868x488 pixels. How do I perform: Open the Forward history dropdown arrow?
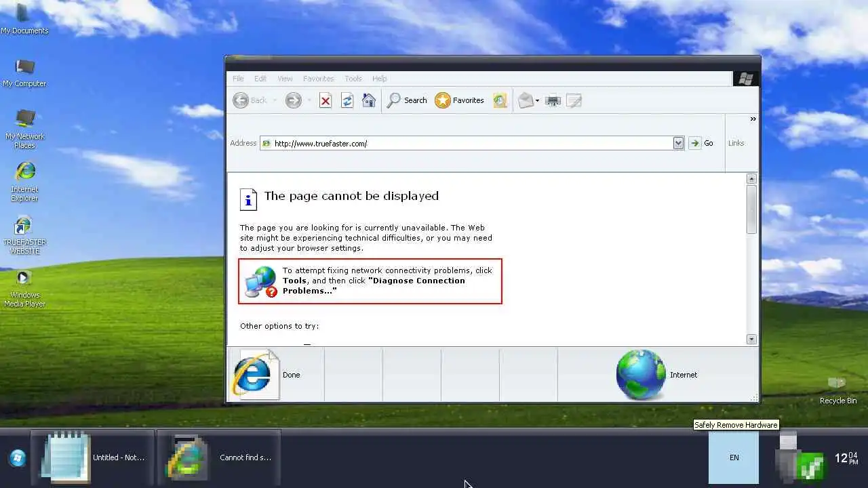pos(309,100)
